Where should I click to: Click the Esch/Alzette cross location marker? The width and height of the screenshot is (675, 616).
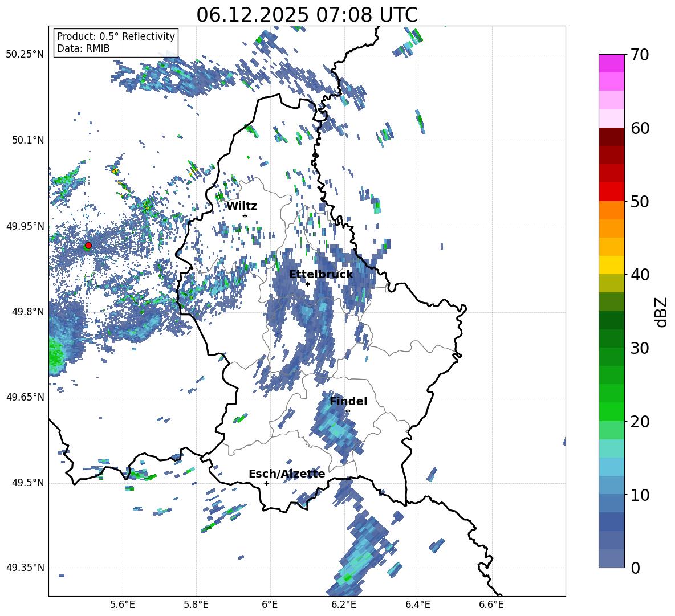(x=266, y=483)
